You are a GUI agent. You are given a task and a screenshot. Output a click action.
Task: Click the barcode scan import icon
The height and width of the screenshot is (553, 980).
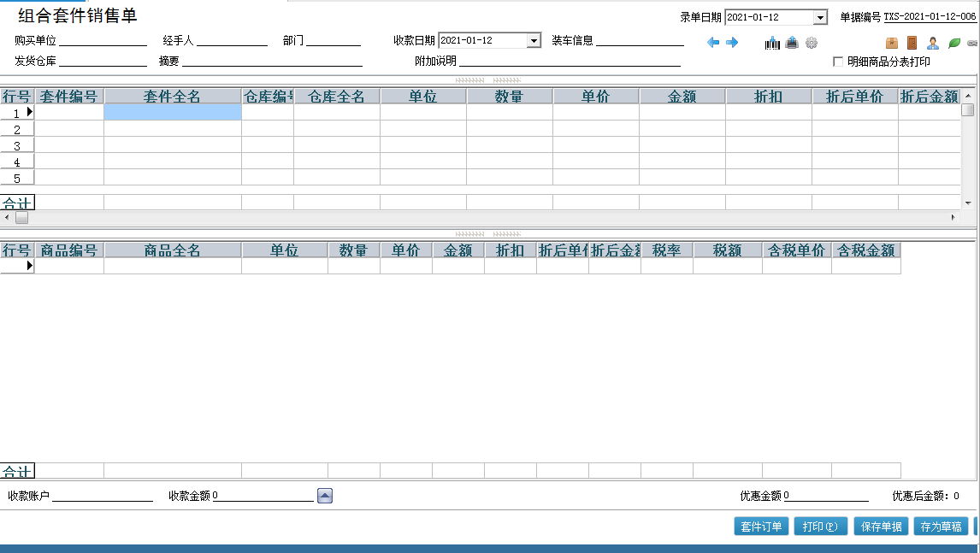coord(773,43)
